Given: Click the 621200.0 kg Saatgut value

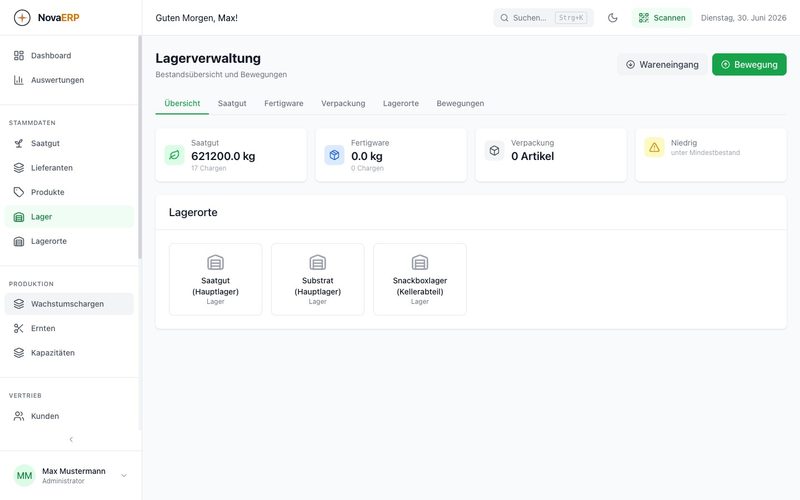Looking at the screenshot, I should 223,157.
